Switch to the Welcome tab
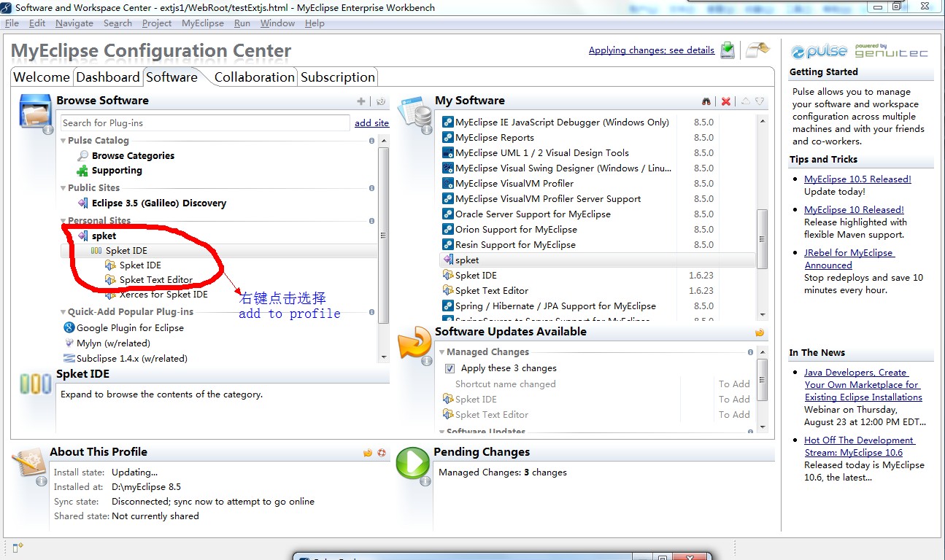The width and height of the screenshot is (945, 560). 42,77
